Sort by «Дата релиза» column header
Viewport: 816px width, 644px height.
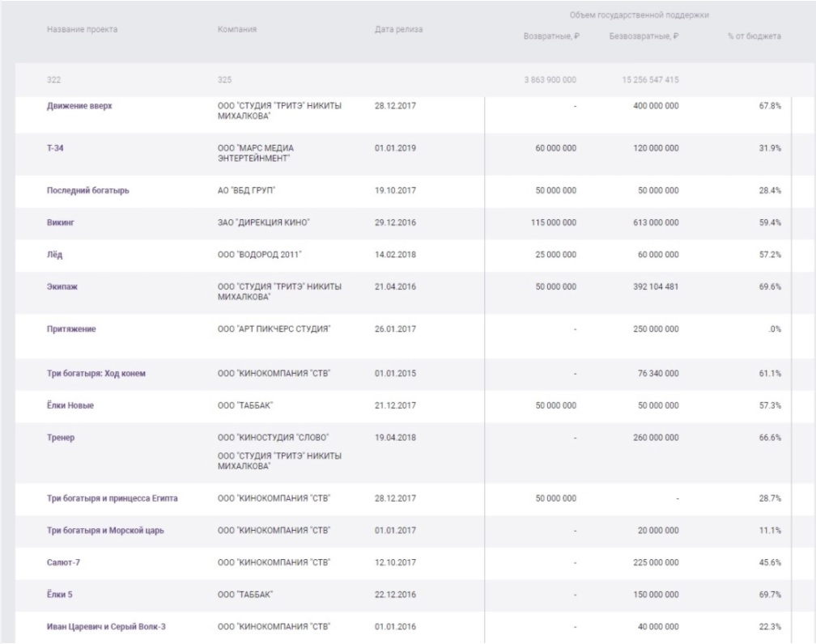click(398, 30)
